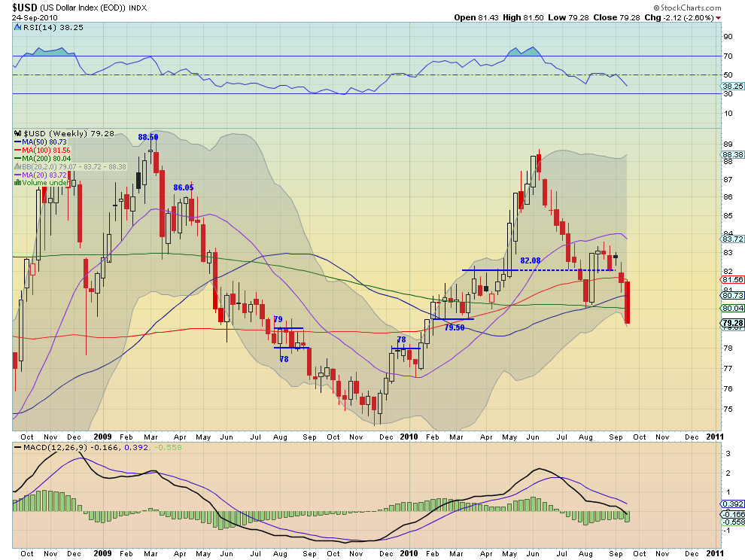The width and height of the screenshot is (745, 560).
Task: Click the red down arrow beside Chg
Action: [x=719, y=18]
